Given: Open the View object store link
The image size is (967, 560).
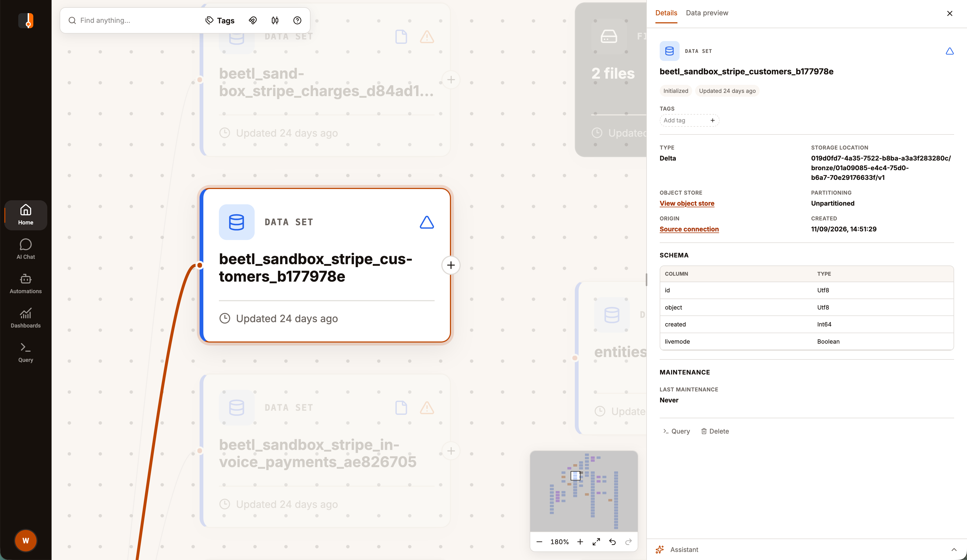Looking at the screenshot, I should coord(687,203).
